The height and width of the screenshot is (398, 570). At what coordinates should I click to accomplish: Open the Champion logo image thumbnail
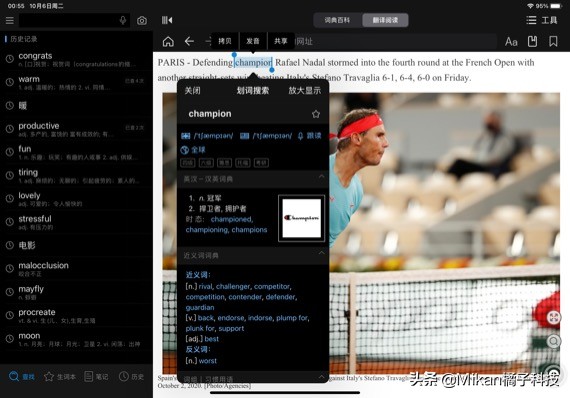pyautogui.click(x=301, y=218)
